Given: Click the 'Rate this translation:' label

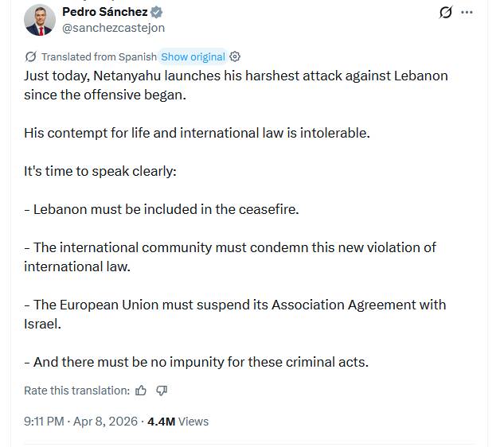Looking at the screenshot, I should pos(76,391).
